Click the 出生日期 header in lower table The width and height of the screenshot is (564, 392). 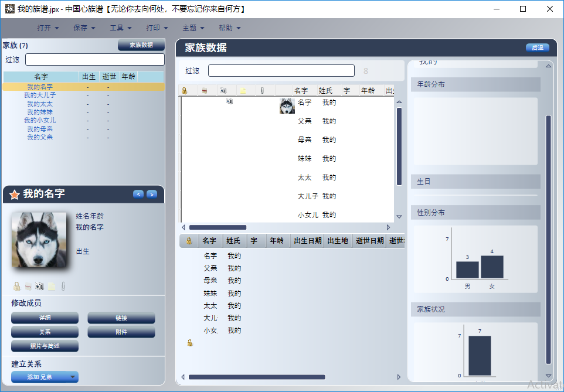point(308,241)
